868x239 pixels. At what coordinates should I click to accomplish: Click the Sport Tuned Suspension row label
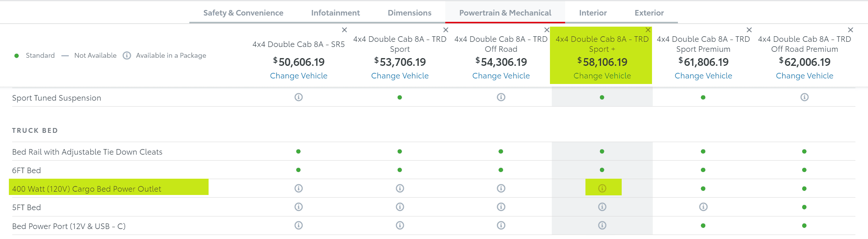57,98
